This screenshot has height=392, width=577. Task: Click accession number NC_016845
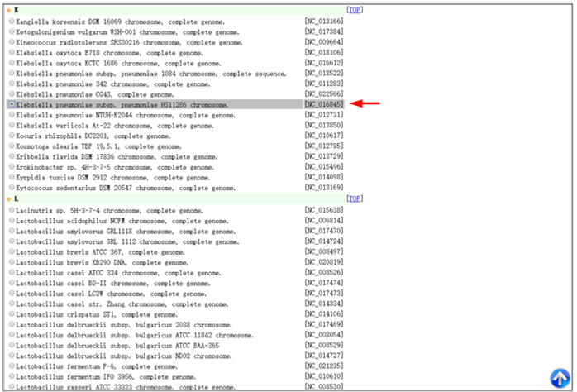[x=323, y=105]
